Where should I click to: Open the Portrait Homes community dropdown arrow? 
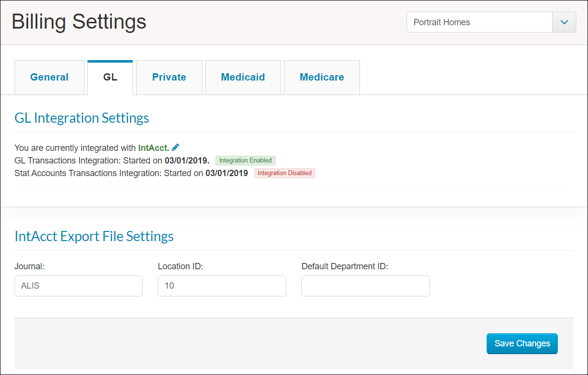coord(564,22)
